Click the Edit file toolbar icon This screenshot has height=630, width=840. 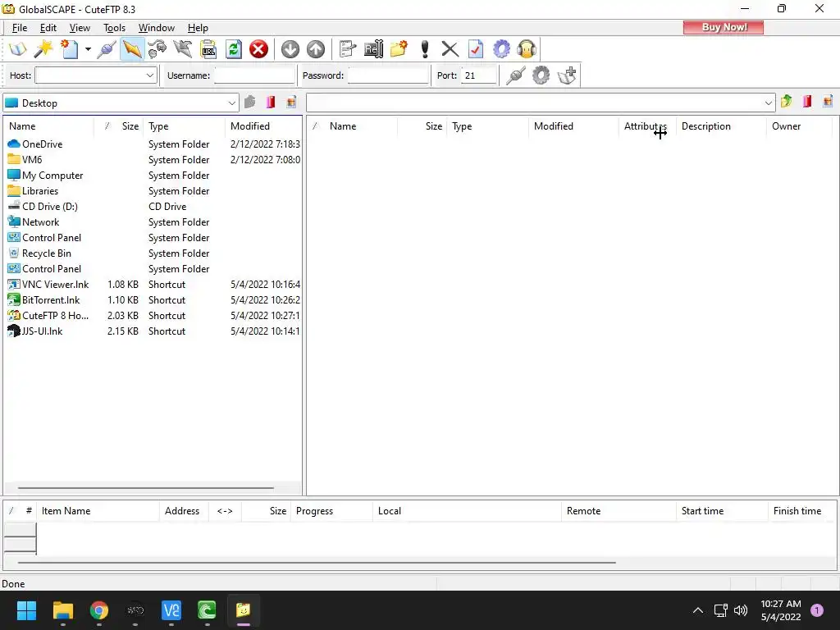tap(348, 49)
